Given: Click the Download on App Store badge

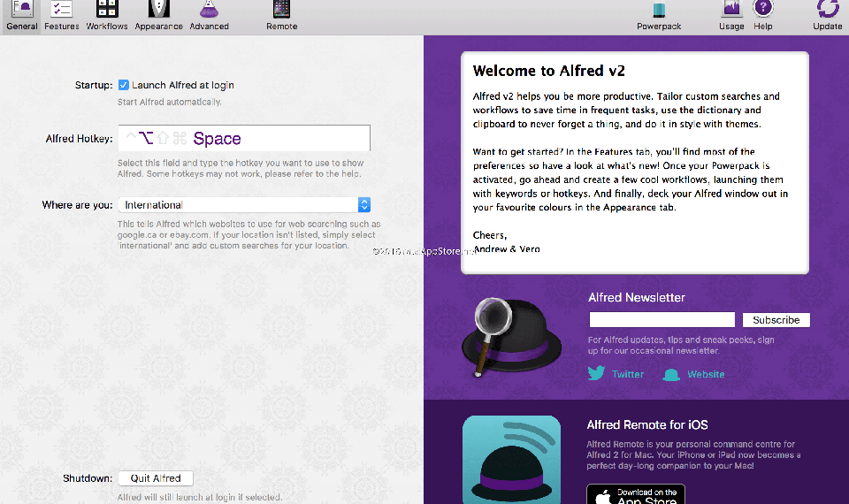Looking at the screenshot, I should click(635, 495).
